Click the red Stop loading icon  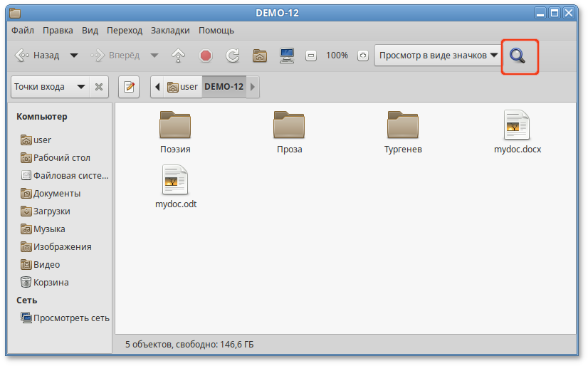click(x=206, y=56)
